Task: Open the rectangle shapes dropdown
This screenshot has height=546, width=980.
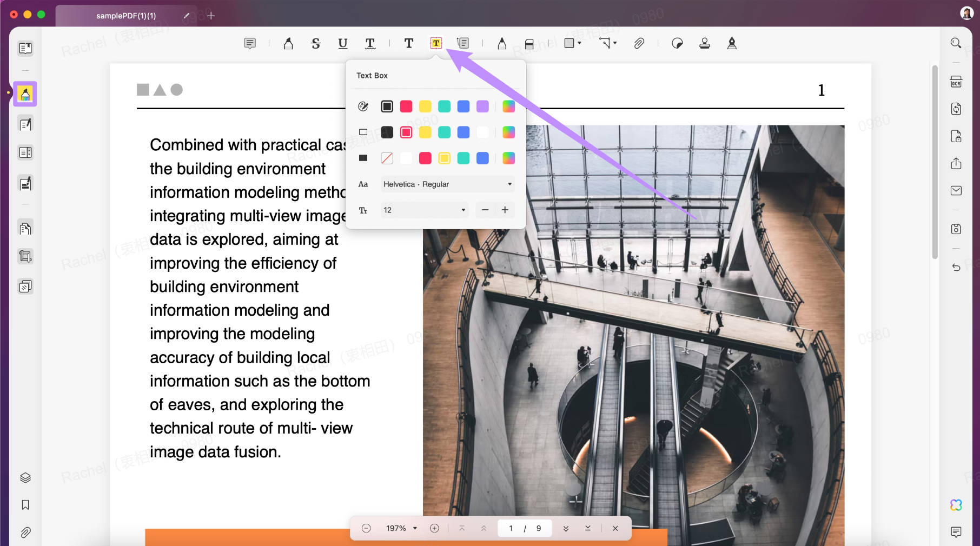Action: click(572, 43)
